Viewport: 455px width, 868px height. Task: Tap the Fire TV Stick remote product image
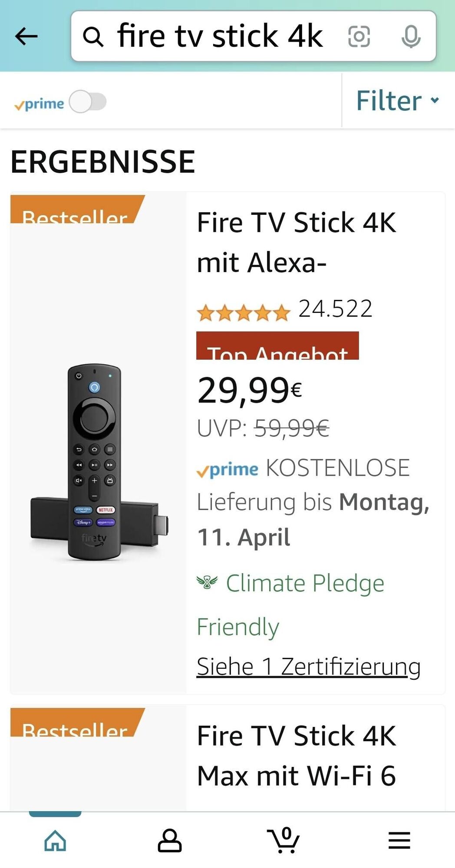pyautogui.click(x=99, y=462)
